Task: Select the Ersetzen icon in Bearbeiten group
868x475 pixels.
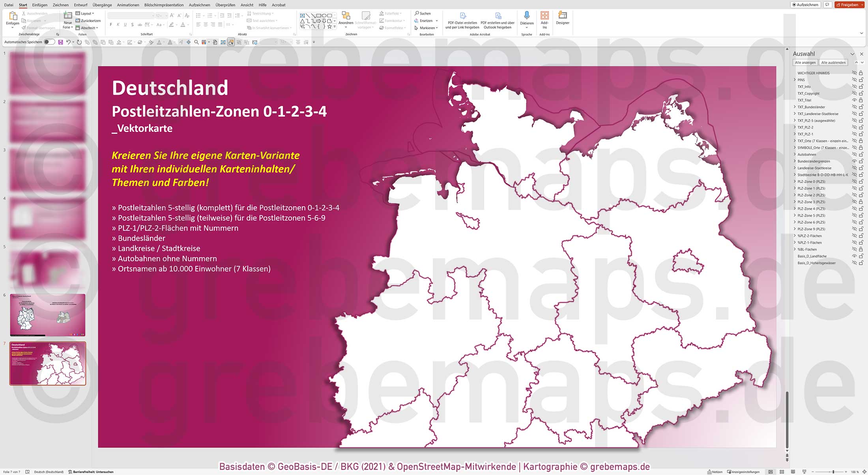Action: tap(415, 21)
